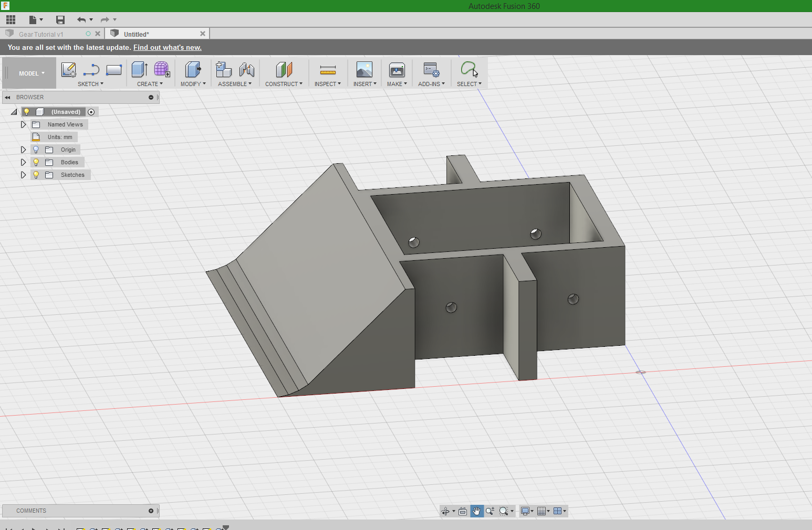The image size is (812, 530).
Task: Expand the Bodies folder in browser
Action: pyautogui.click(x=23, y=162)
